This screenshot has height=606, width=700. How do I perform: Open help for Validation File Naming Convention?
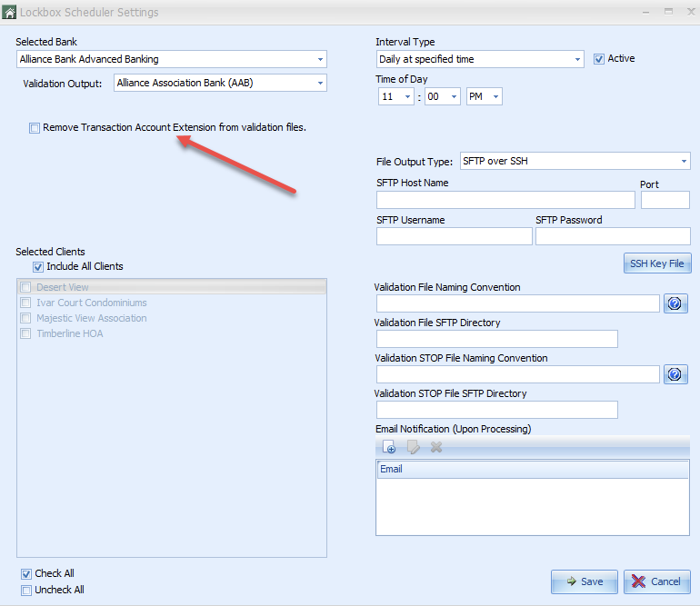coord(675,303)
